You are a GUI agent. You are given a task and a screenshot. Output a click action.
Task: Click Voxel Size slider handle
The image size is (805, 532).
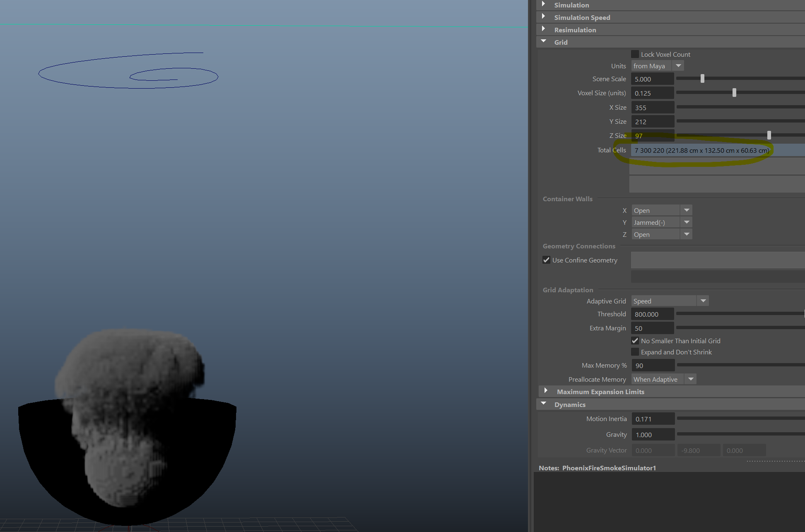pos(734,93)
